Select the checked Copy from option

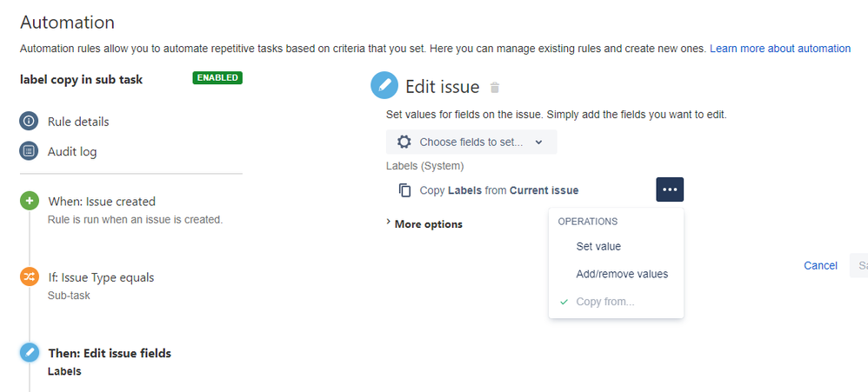[605, 302]
